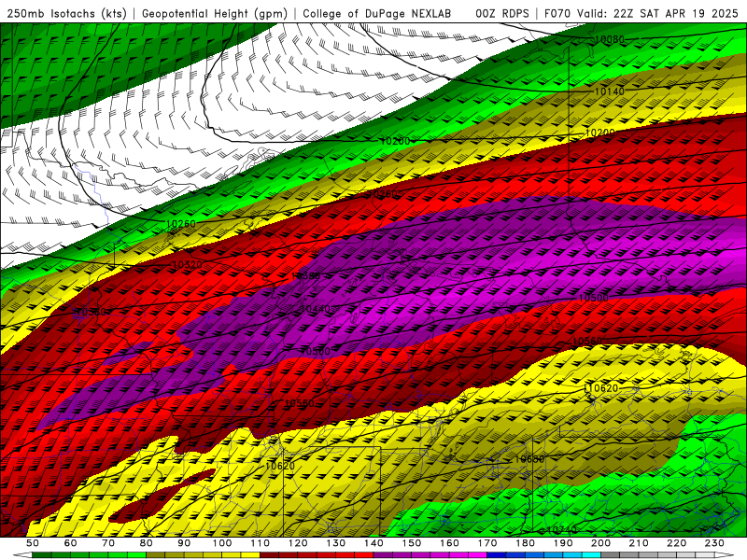747x560 pixels.
Task: Click the 130 knot value on the color scale
Action: pos(336,543)
